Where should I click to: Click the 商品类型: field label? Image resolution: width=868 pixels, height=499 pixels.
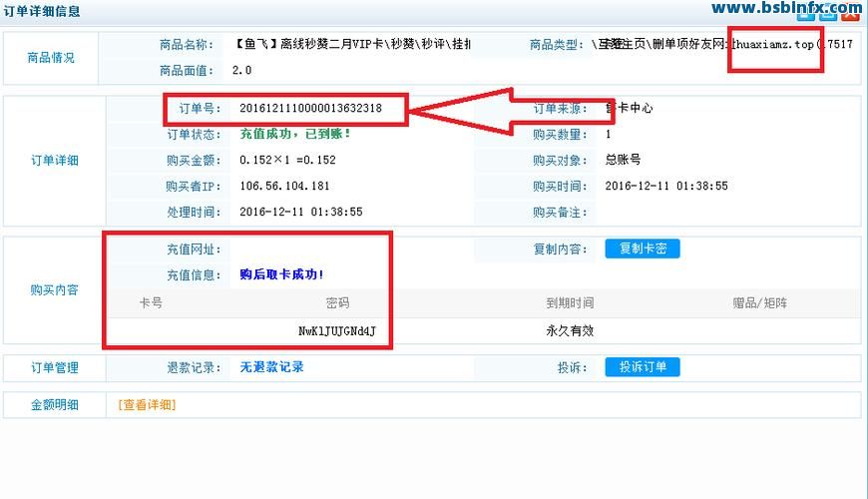point(557,44)
